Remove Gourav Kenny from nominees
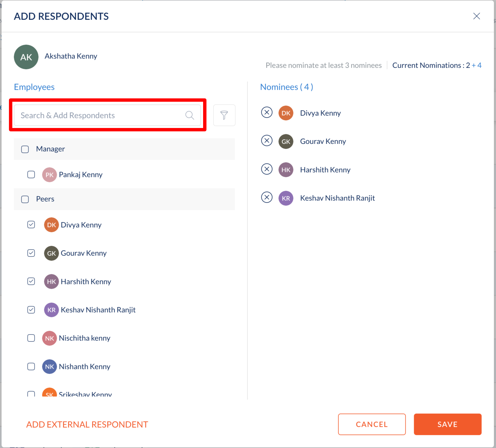The image size is (496, 448). tap(267, 141)
